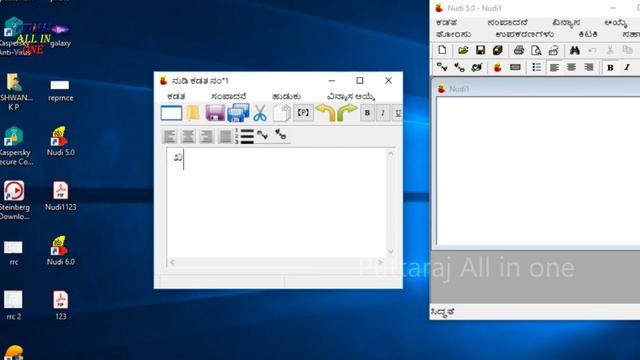Viewport: 640px width, 360px height.
Task: Select the Nudi 5.0 desktop shortcut
Action: pos(60,141)
